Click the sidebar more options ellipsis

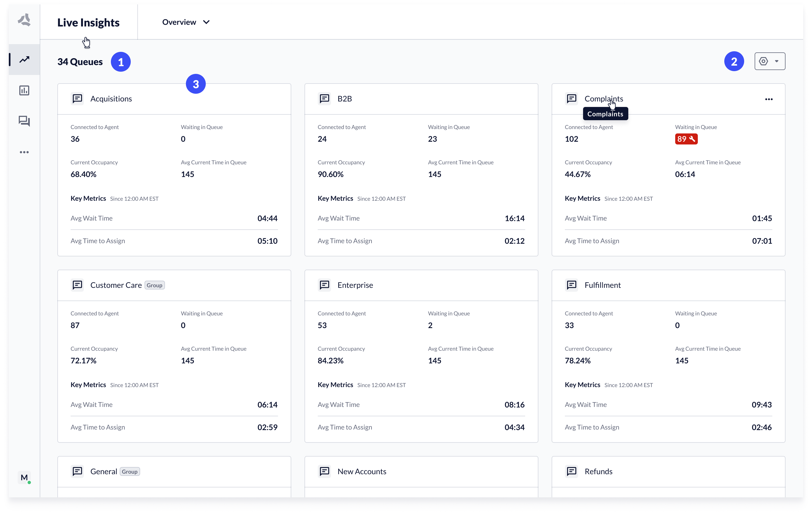[x=24, y=152]
